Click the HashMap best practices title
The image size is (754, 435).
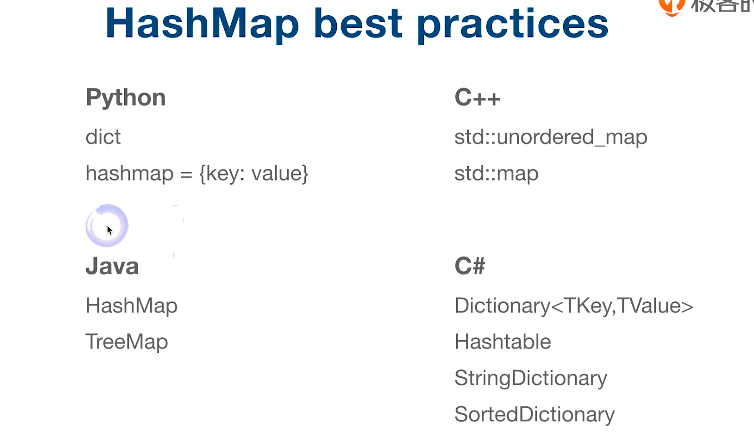tap(357, 24)
